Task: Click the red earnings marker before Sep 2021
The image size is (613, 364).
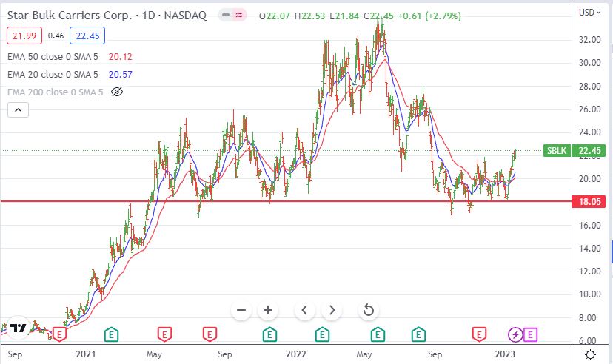Action: click(x=210, y=334)
